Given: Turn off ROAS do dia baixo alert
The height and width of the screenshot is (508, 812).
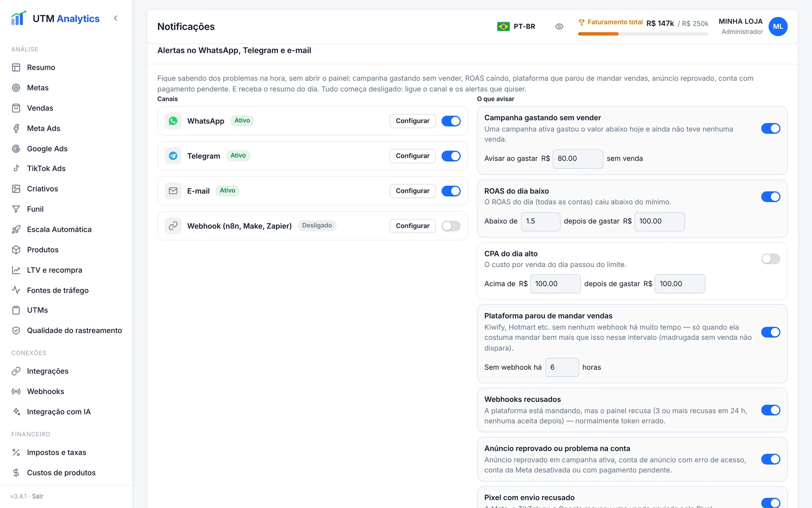Looking at the screenshot, I should (x=771, y=197).
